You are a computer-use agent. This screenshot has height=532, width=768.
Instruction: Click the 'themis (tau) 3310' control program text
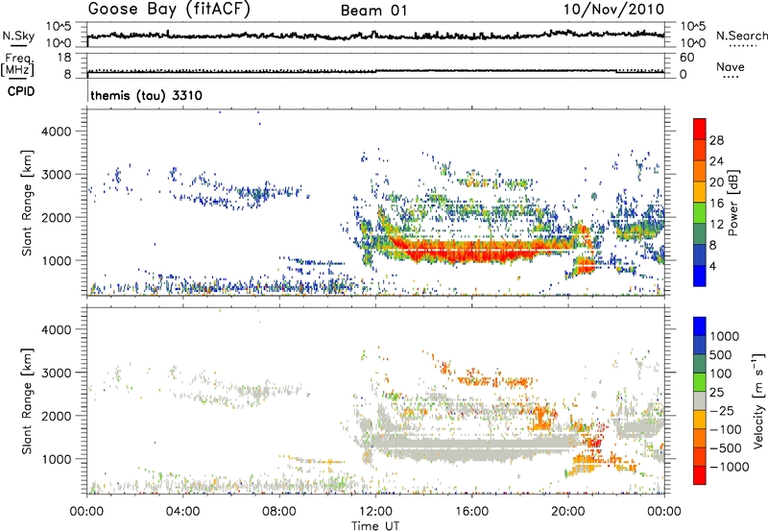pos(147,95)
